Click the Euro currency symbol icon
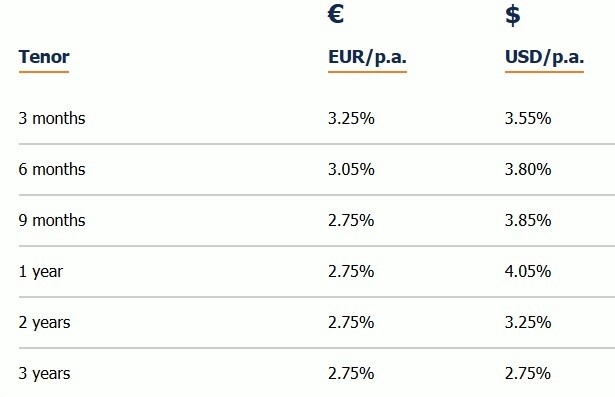Screen dimensions: 615x397 pyautogui.click(x=336, y=14)
